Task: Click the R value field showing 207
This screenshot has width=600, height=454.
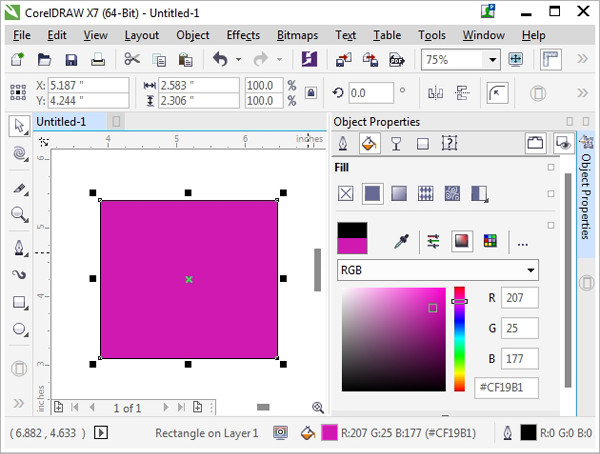Action: click(520, 297)
